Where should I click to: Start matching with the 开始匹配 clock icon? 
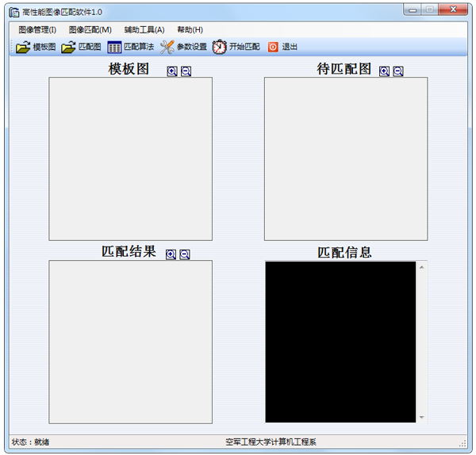click(x=220, y=47)
